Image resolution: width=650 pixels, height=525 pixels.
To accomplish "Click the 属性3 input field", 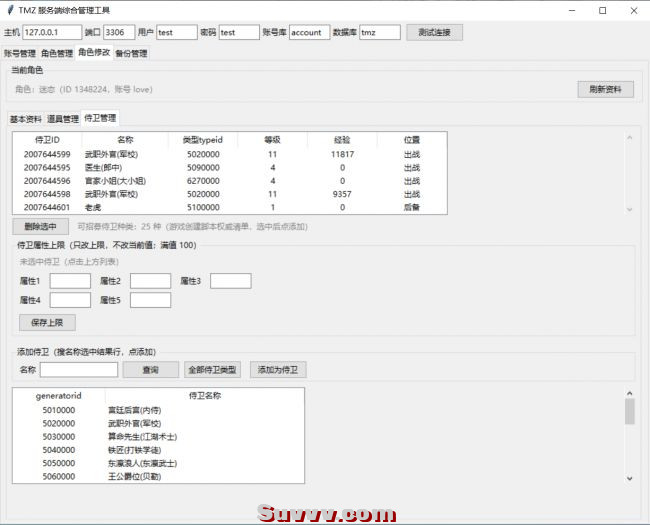I will tap(230, 281).
